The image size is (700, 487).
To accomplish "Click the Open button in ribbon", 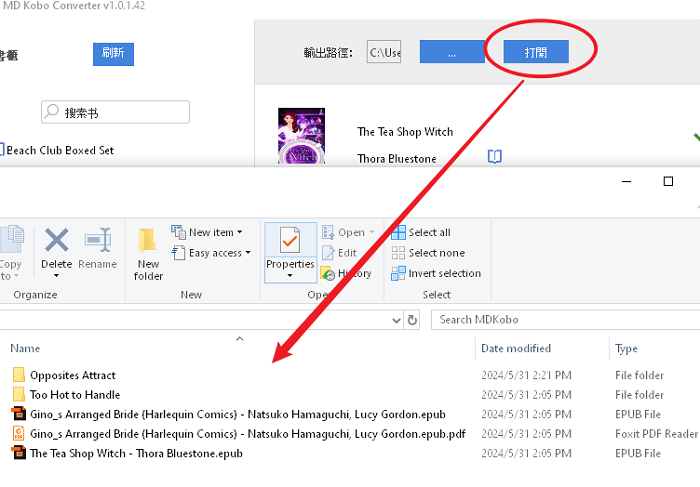I will (344, 232).
